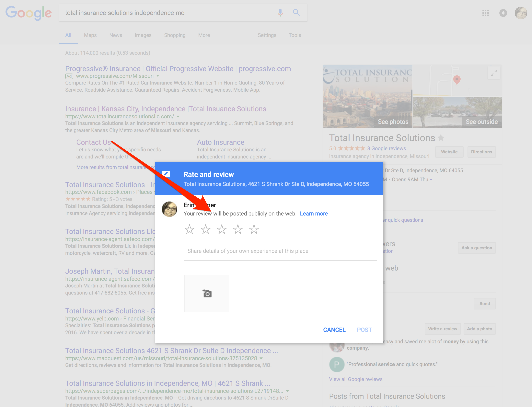The width and height of the screenshot is (532, 407).
Task: Click the Write a review button
Action: tap(442, 329)
